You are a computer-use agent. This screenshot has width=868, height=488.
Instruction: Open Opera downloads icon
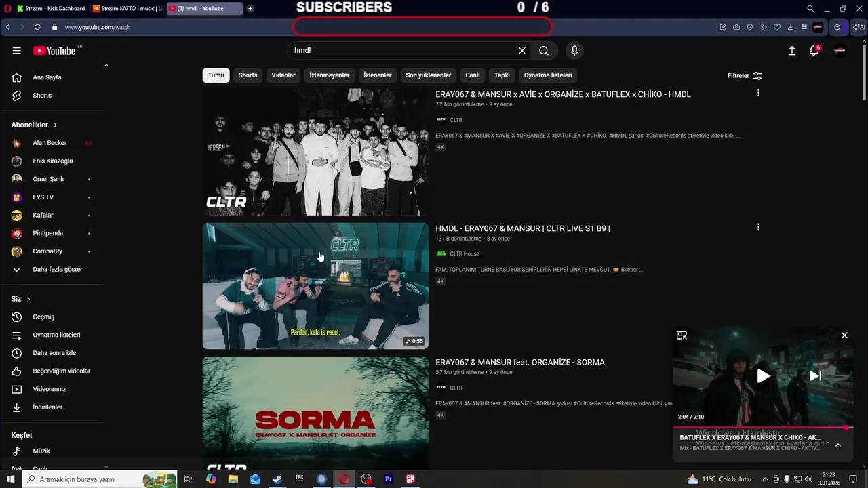pos(791,27)
